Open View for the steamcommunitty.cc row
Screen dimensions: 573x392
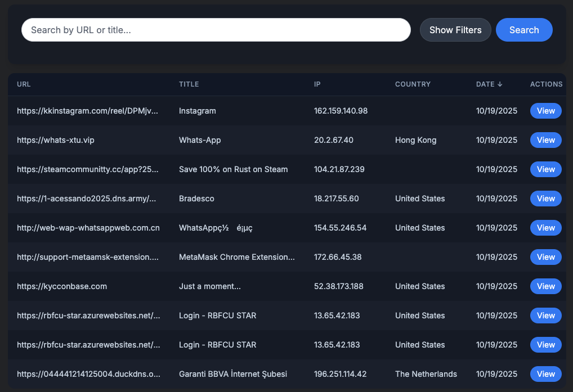(x=545, y=169)
